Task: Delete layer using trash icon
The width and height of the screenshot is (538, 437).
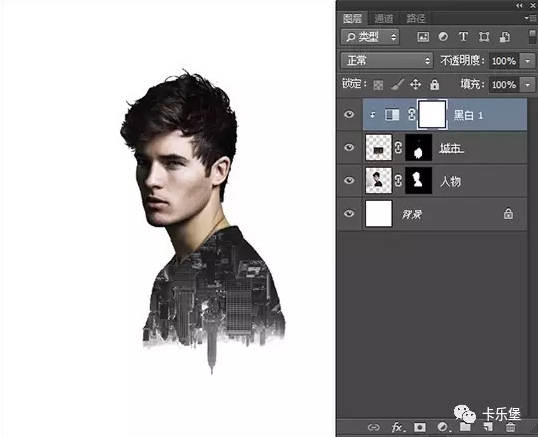Action: [x=510, y=427]
